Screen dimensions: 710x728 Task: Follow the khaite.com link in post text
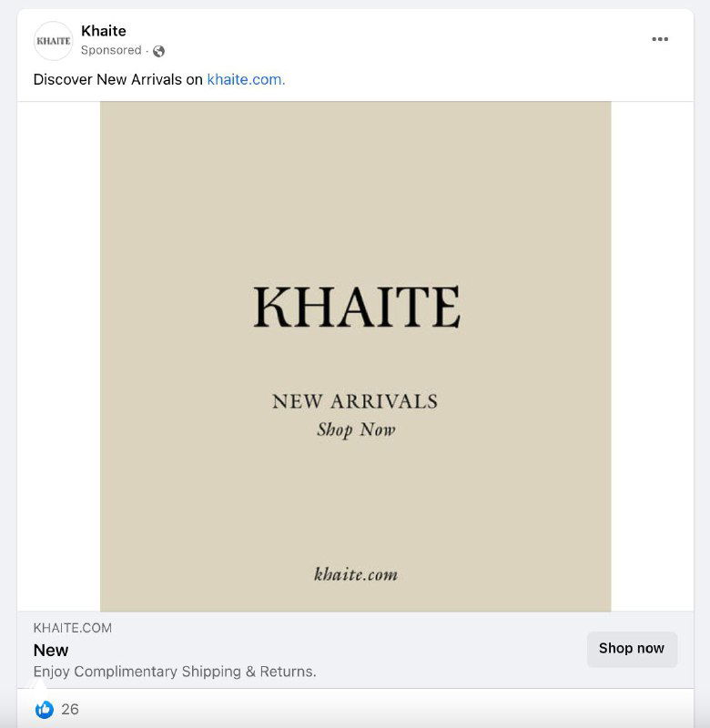coord(246,79)
